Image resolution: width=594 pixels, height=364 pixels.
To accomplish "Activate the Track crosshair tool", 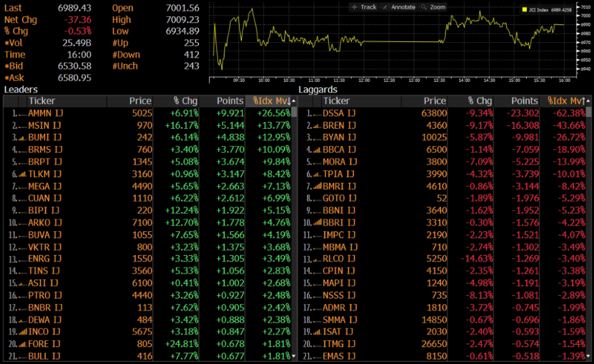I will [x=364, y=7].
